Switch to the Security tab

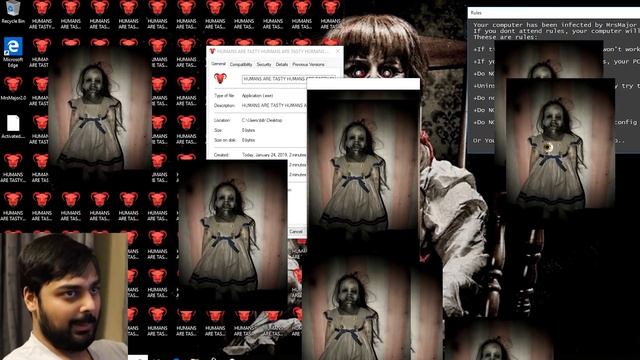264,64
